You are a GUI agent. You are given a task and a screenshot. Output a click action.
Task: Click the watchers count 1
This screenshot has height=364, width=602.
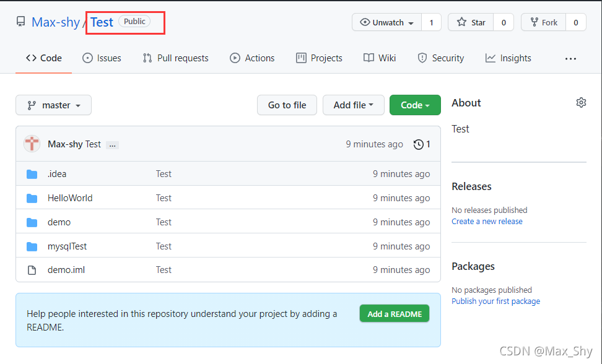pyautogui.click(x=431, y=22)
